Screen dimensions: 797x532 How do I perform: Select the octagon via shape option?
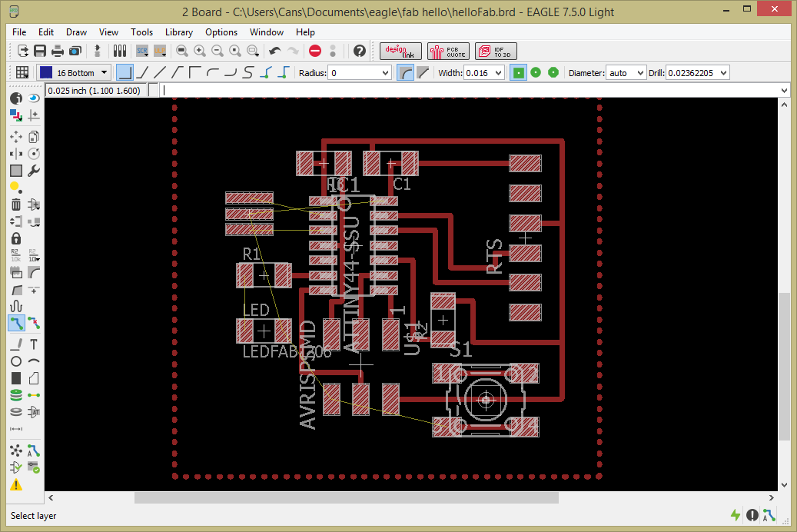553,72
